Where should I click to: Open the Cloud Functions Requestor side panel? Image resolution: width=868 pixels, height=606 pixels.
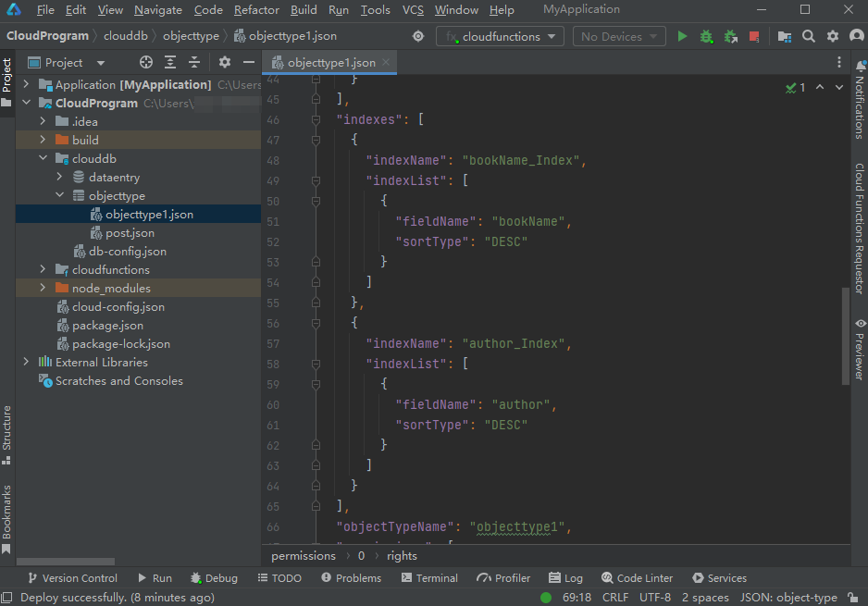860,229
